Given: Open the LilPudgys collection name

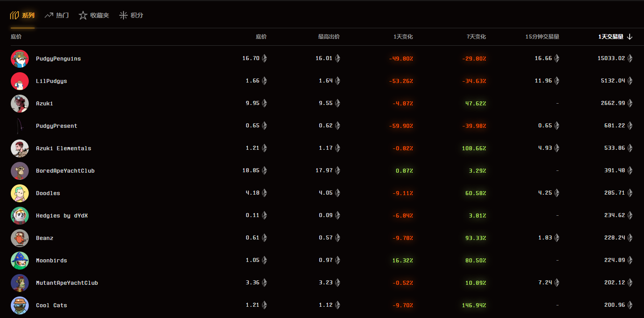Looking at the screenshot, I should pyautogui.click(x=52, y=81).
